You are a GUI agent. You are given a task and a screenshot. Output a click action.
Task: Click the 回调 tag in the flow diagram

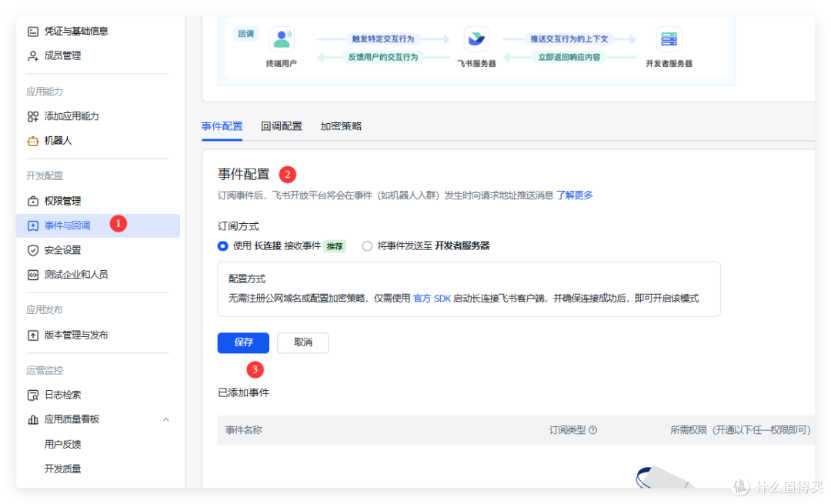(246, 33)
